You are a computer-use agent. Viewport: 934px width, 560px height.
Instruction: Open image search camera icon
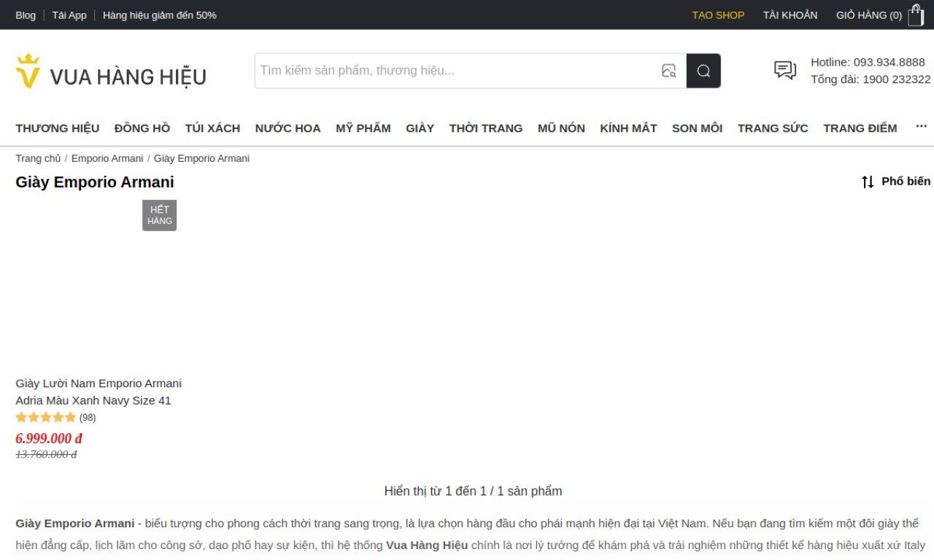tap(668, 71)
